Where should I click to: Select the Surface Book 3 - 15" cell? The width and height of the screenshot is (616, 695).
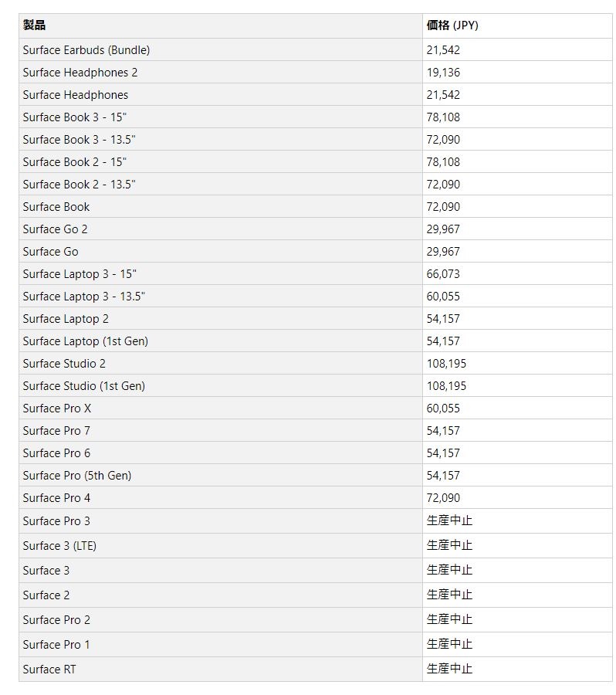[221, 117]
